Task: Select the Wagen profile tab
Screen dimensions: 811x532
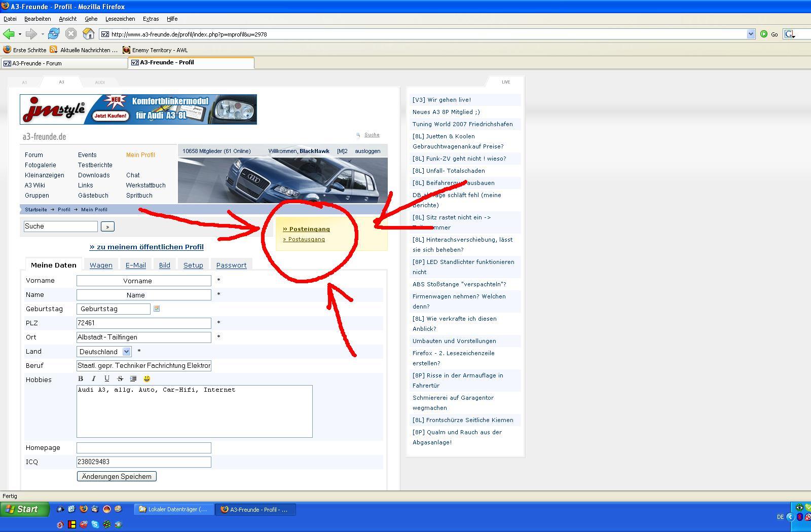Action: click(x=101, y=265)
